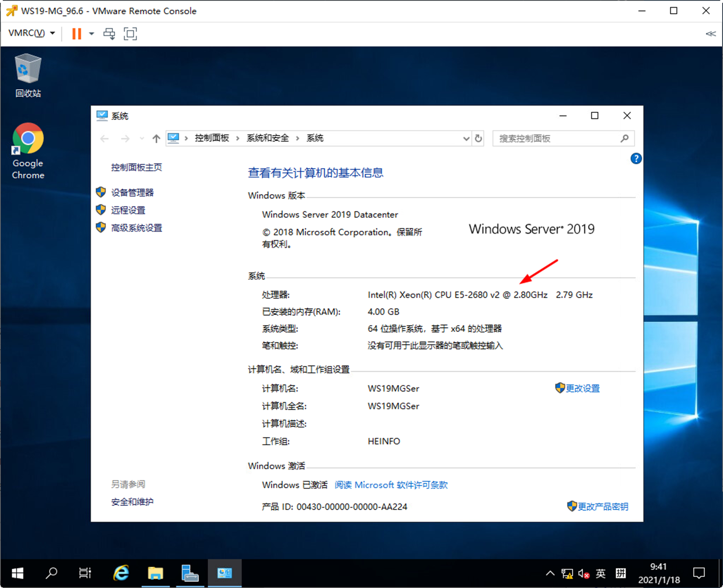This screenshot has width=723, height=588.
Task: Click product ID 00430-00000-00000-AA224
Action: pyautogui.click(x=352, y=507)
